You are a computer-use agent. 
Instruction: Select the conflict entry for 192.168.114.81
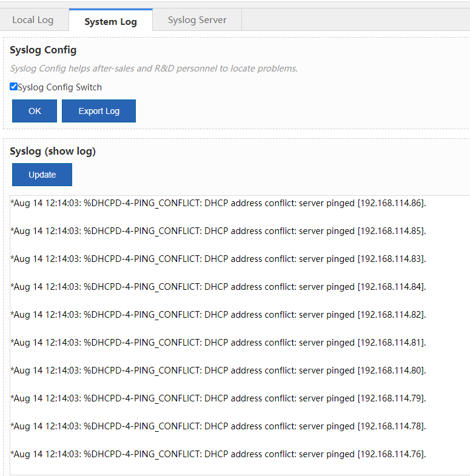[x=218, y=343]
